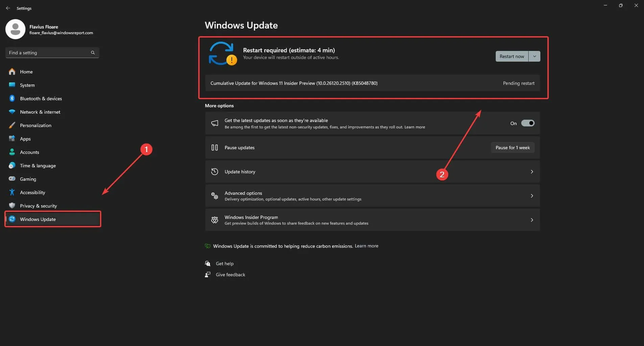Screen dimensions: 644x346
Task: Select Time & language label
Action: (x=38, y=166)
